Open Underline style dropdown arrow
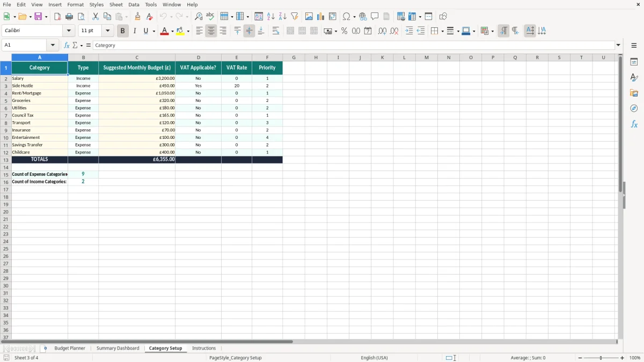Viewport: 644px width, 362px height. [153, 31]
